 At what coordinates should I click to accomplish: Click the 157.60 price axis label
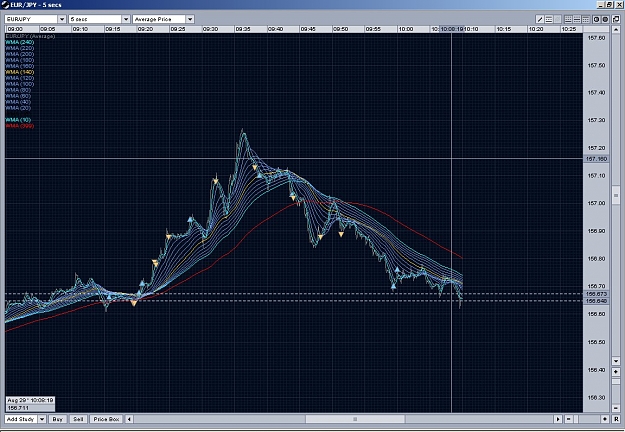click(x=596, y=38)
